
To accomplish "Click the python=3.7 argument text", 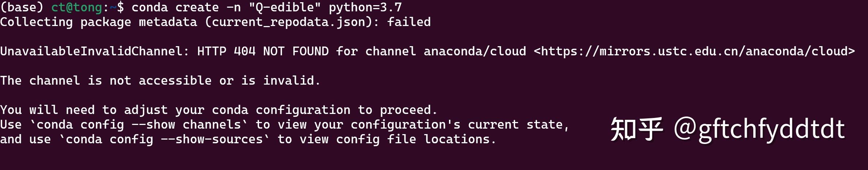I will [365, 8].
